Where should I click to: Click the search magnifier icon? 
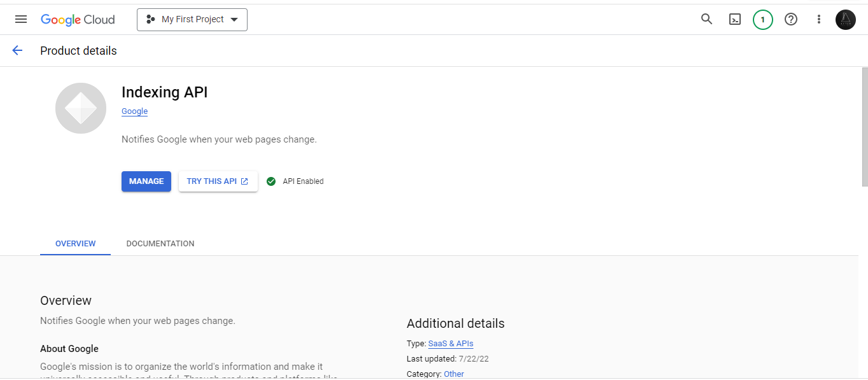click(706, 19)
